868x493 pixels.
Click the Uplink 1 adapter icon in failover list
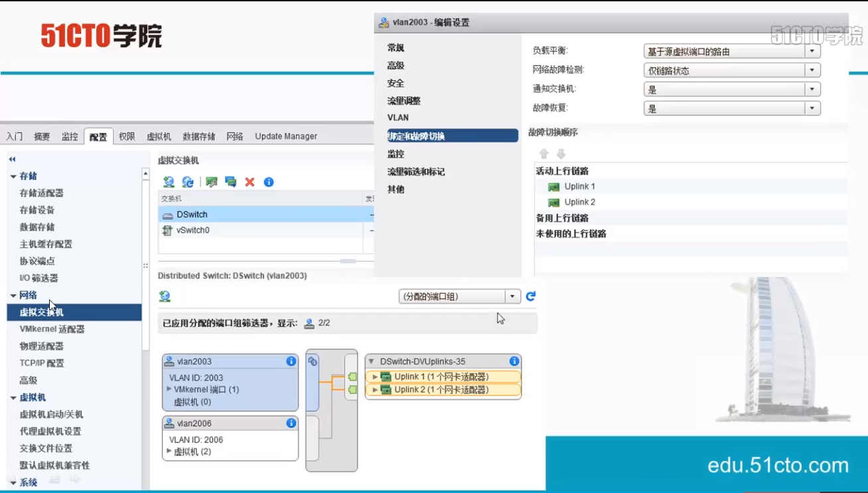coord(554,187)
